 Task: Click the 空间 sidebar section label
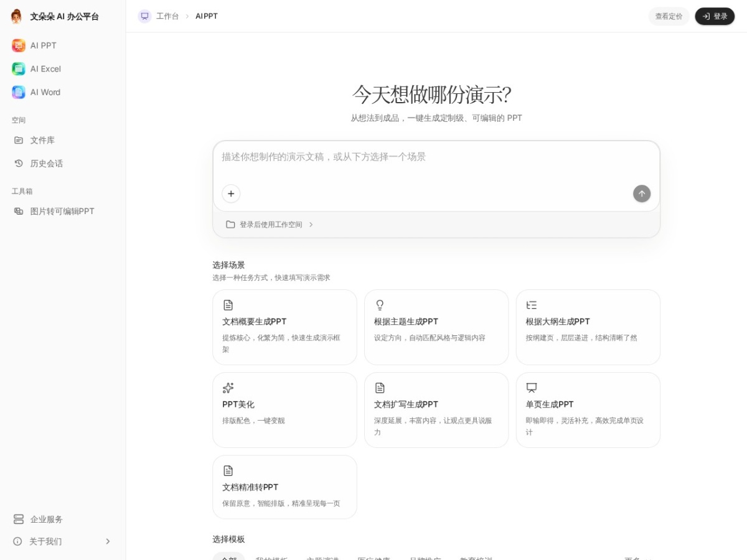(x=19, y=120)
